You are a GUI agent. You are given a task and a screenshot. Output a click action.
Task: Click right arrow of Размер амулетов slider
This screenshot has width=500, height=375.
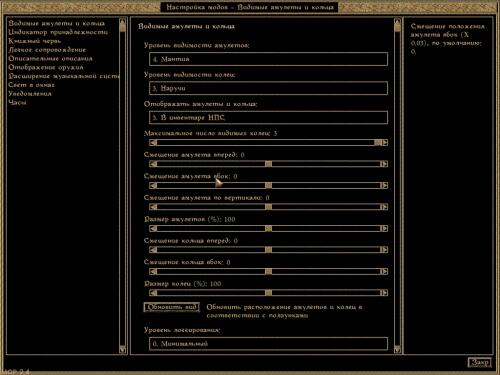point(384,228)
